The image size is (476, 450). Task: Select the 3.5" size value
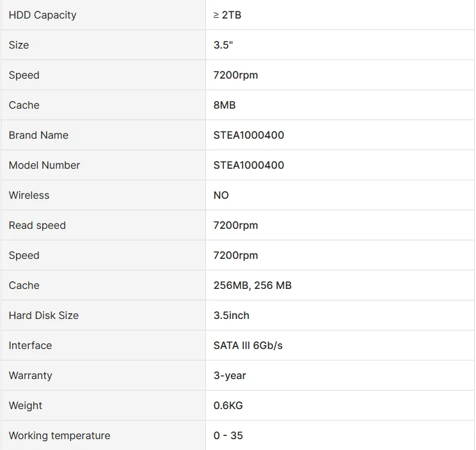[223, 45]
